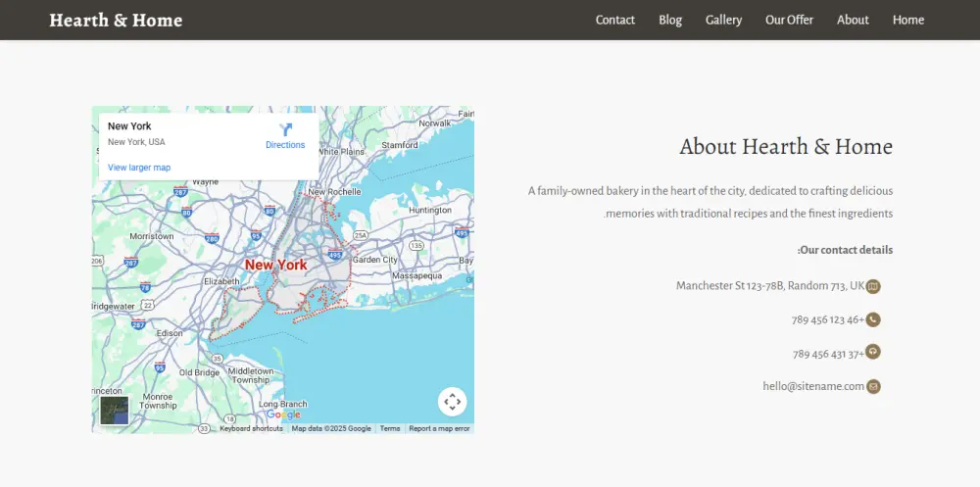Click the Edison label on the map
980x487 pixels.
click(170, 334)
